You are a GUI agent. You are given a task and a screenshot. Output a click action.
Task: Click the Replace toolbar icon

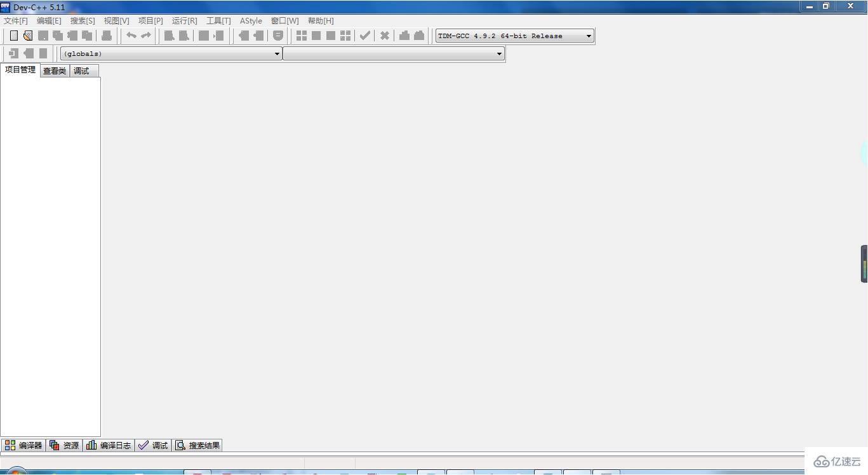(x=184, y=36)
